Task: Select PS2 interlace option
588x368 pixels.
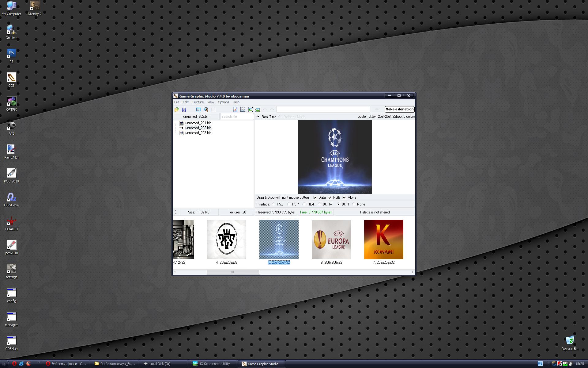Action: [273, 205]
